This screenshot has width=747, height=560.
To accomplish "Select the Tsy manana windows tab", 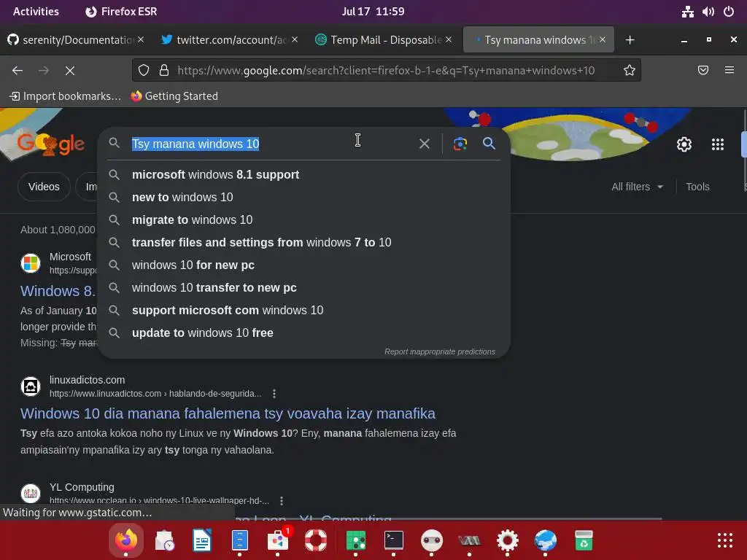I will (538, 40).
